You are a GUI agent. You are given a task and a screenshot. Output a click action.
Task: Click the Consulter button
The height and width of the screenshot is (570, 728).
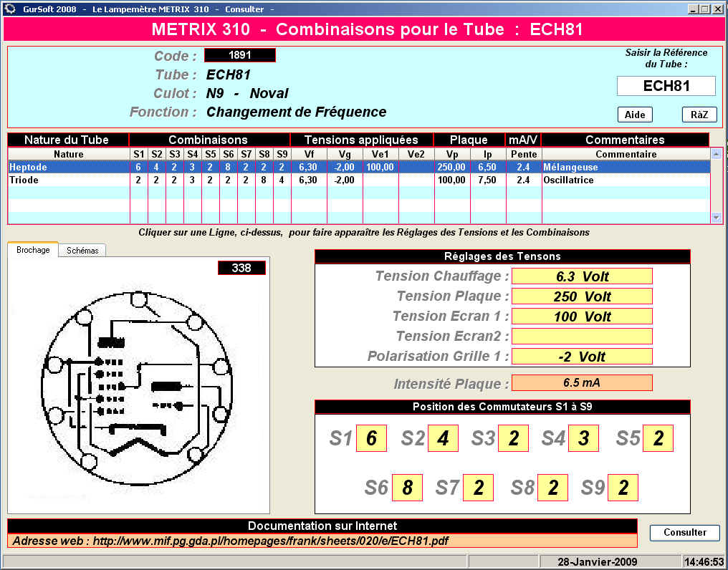685,532
